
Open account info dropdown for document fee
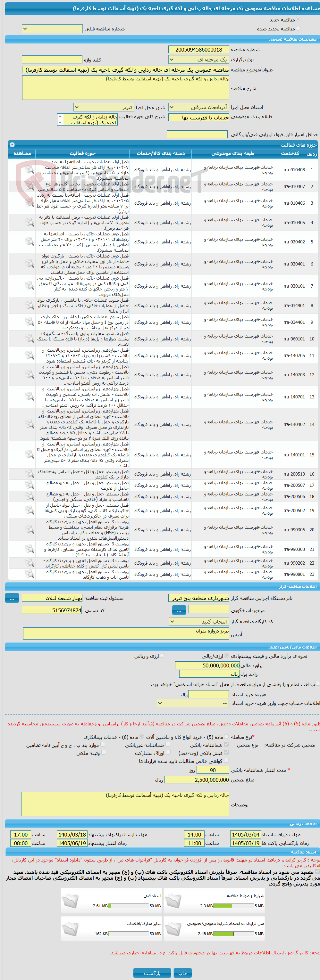193,703
